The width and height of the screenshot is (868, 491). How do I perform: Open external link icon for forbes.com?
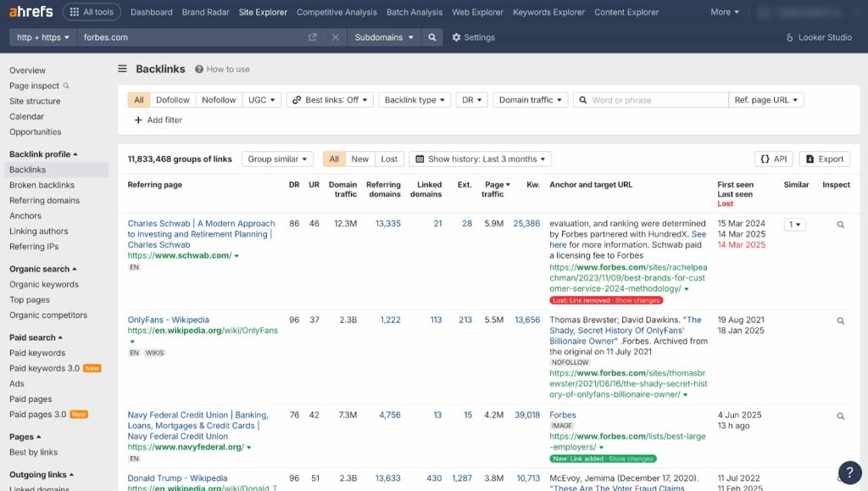click(312, 37)
